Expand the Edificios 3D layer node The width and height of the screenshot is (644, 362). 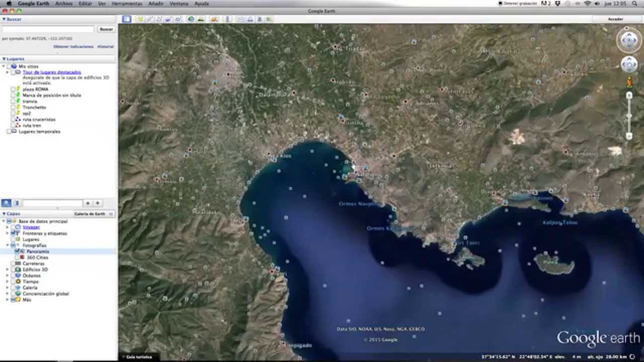[x=8, y=269]
